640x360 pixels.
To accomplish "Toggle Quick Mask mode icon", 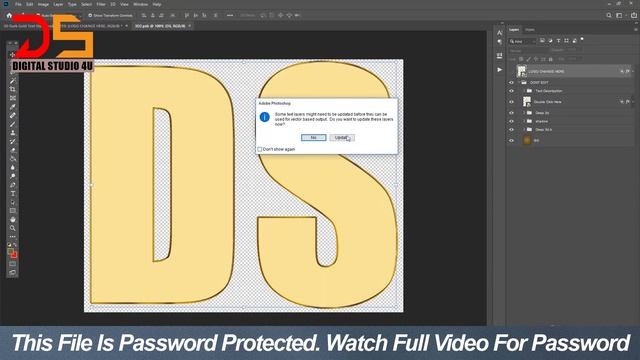I will [x=13, y=264].
